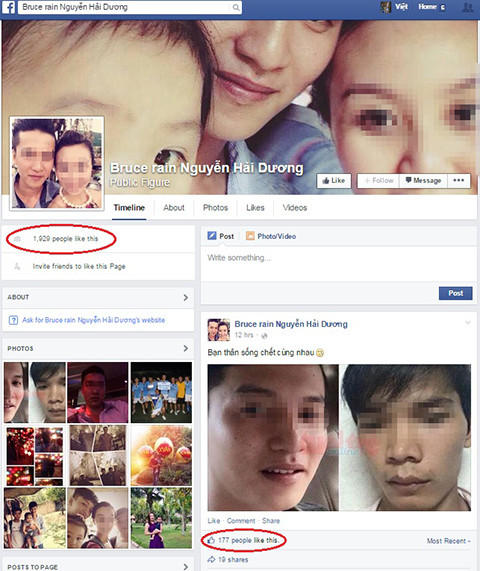Open the About tab
The image size is (480, 571).
[x=174, y=208]
